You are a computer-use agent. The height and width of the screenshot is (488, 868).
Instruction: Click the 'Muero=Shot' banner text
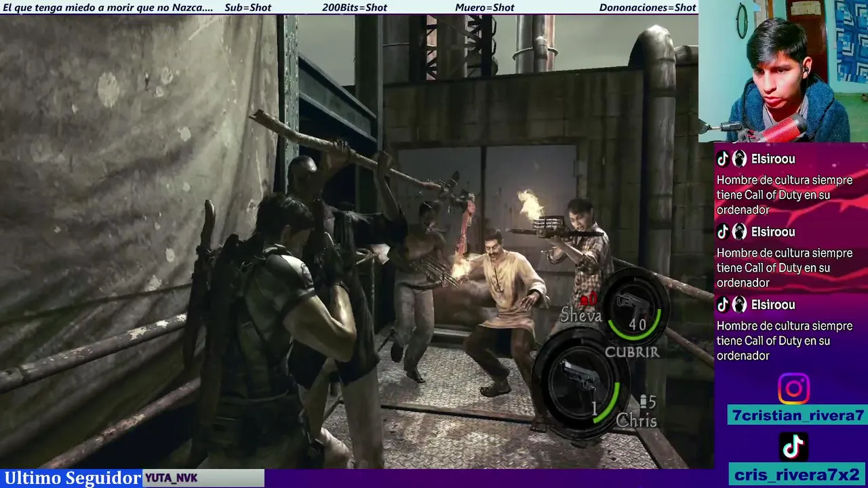(x=484, y=7)
